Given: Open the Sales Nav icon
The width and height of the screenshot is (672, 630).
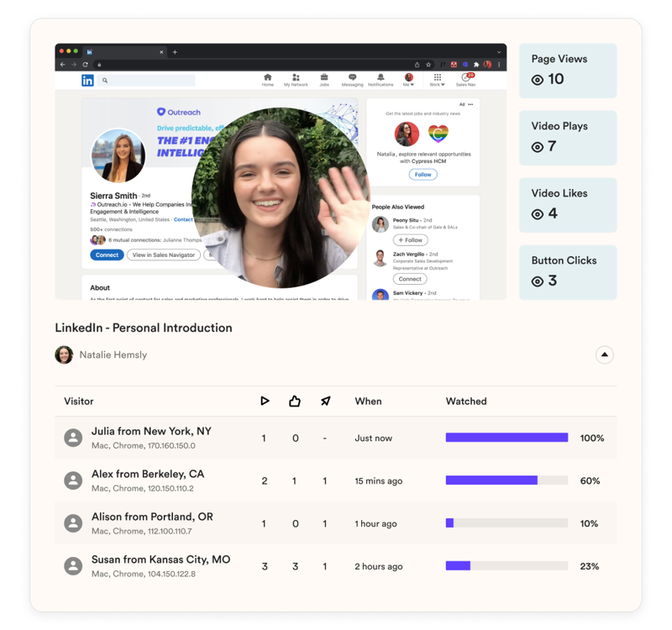Looking at the screenshot, I should (466, 80).
